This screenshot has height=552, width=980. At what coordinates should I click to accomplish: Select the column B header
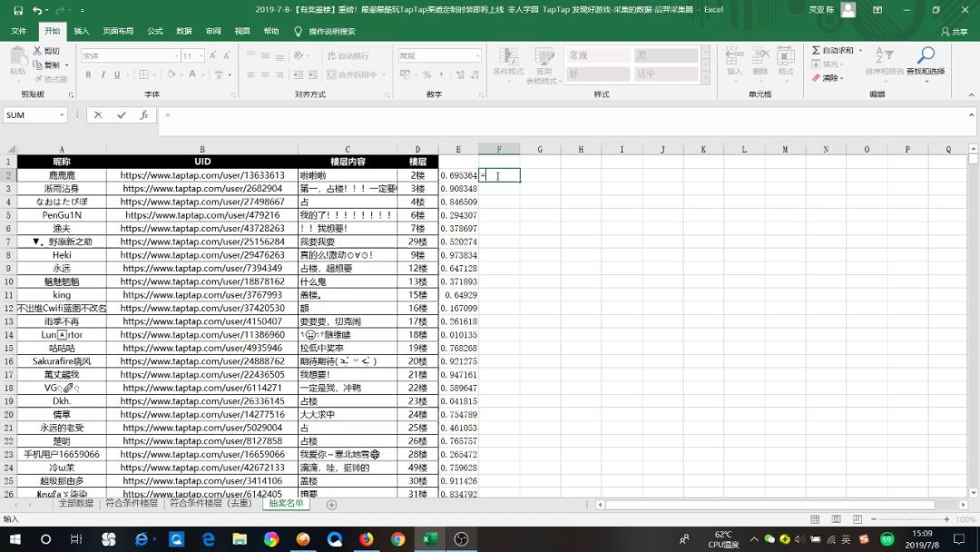click(x=201, y=149)
